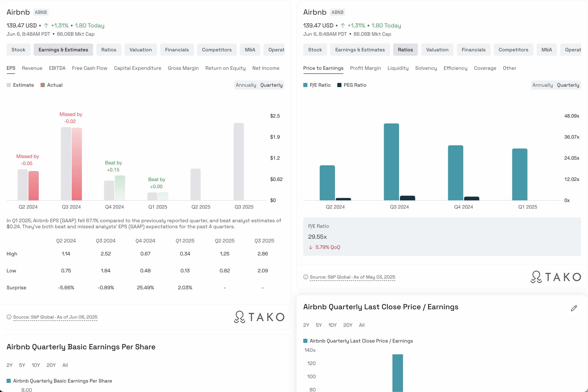Switch to the Profit Margin sub-tab

365,68
